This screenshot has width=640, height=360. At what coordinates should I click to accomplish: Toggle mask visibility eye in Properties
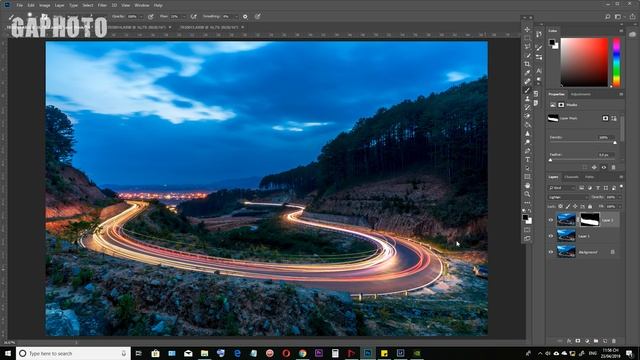tap(604, 167)
